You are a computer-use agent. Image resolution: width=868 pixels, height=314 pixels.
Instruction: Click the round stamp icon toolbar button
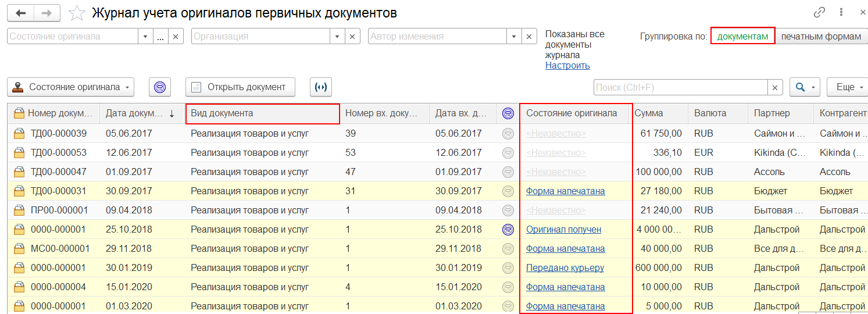point(160,87)
